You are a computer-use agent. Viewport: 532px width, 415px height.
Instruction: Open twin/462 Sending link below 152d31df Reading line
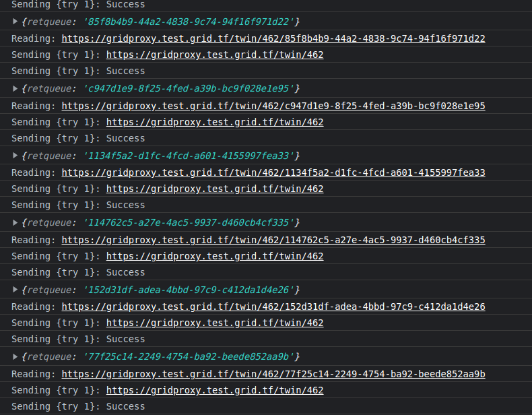point(215,323)
